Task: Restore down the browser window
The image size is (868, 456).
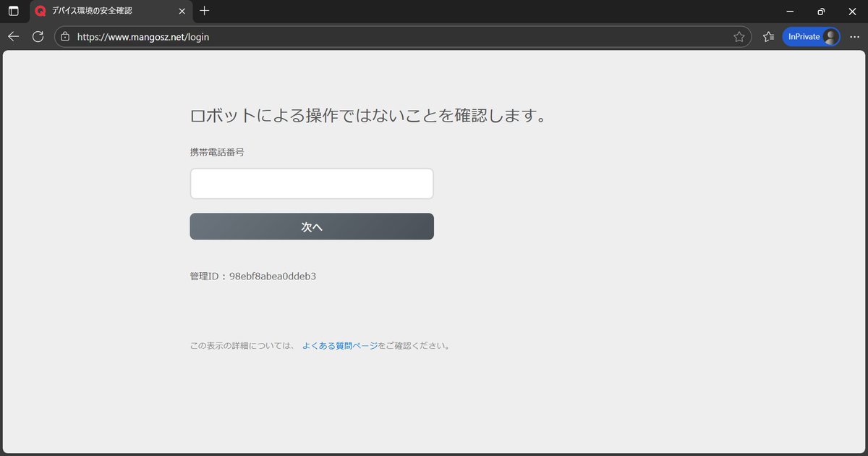Action: (x=821, y=11)
